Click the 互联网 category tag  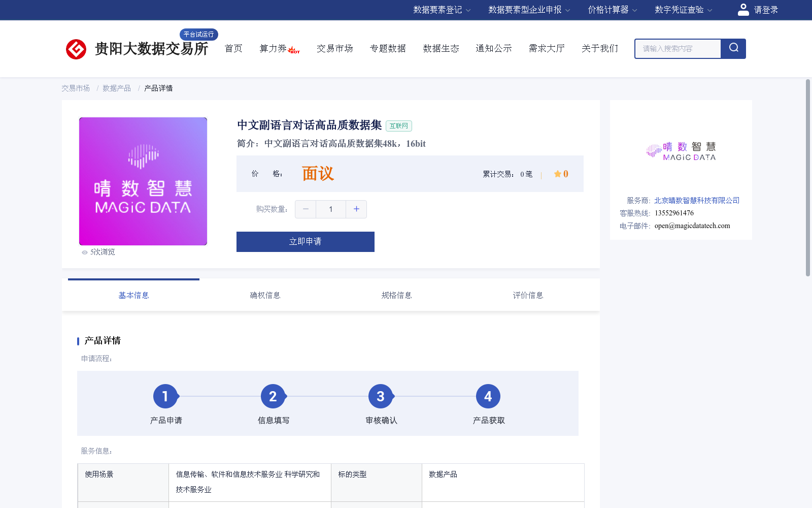pyautogui.click(x=399, y=126)
